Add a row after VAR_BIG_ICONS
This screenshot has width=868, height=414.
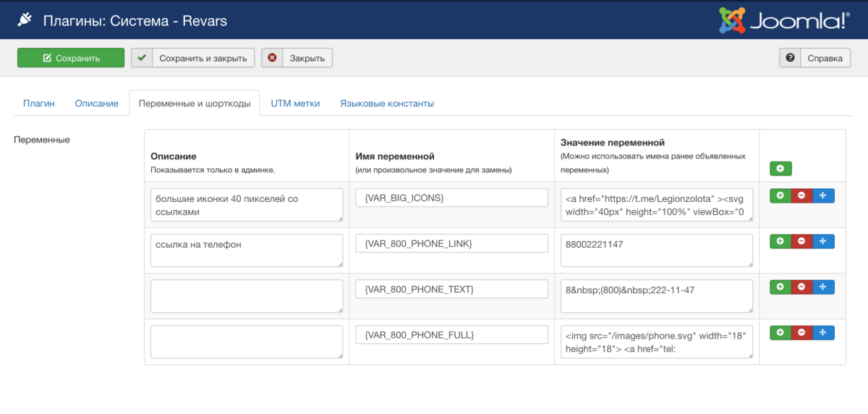point(780,196)
